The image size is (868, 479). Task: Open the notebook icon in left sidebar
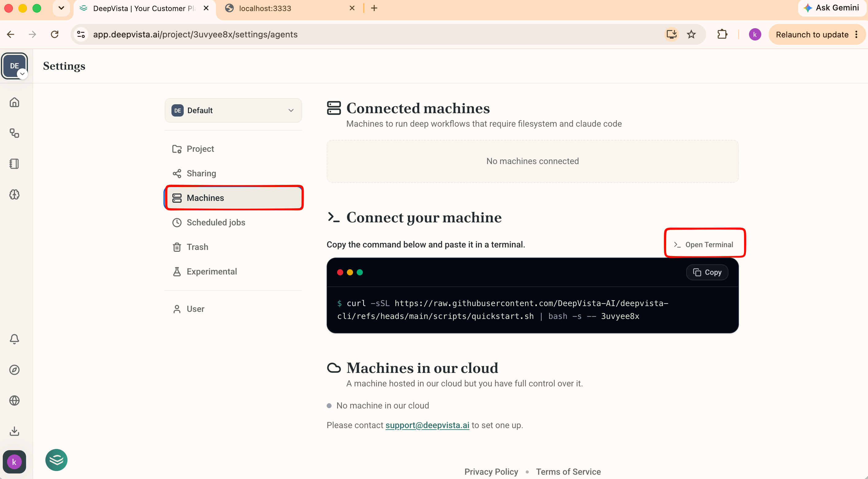[14, 164]
